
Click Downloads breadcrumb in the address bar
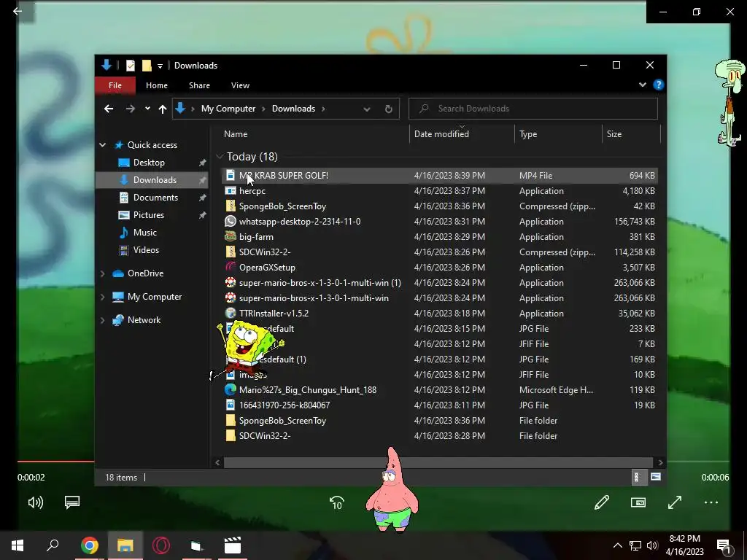293,109
